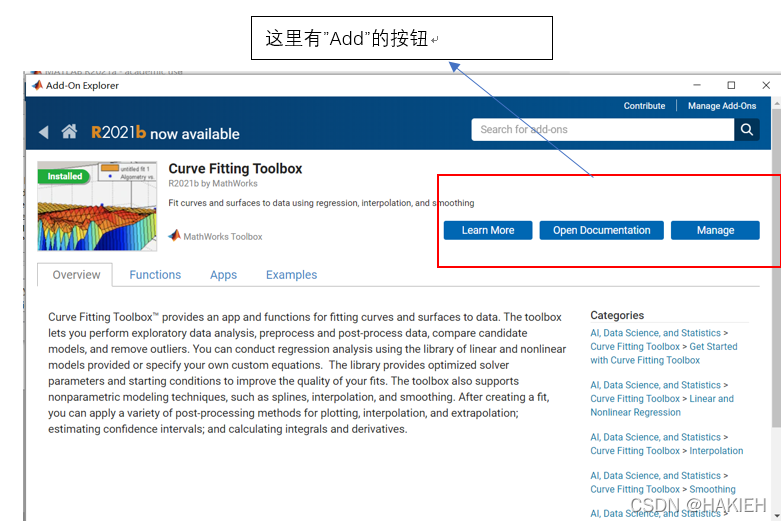Click the scrollbar down arrow
This screenshot has width=781, height=522.
tap(776, 516)
